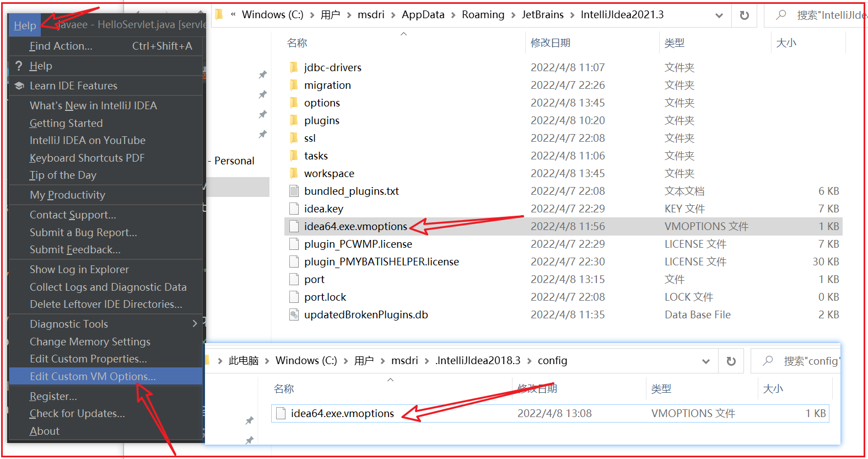The width and height of the screenshot is (868, 459).
Task: Select the workspace folder icon
Action: (294, 173)
